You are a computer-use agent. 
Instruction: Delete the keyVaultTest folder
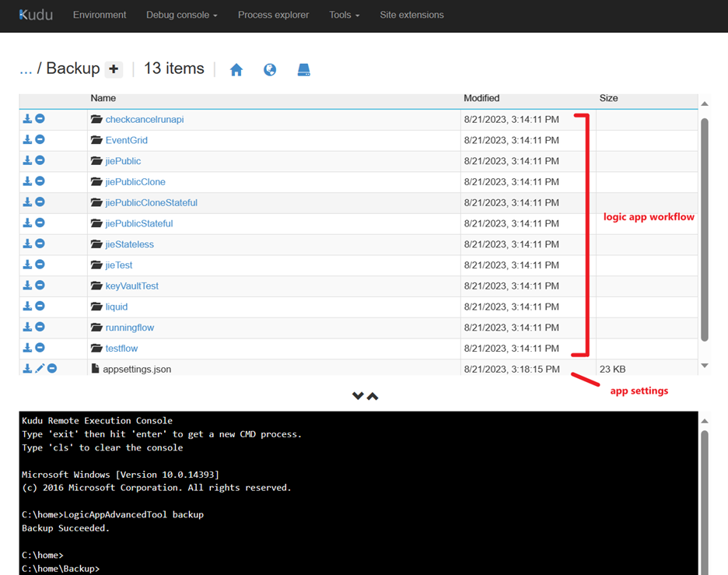(40, 286)
